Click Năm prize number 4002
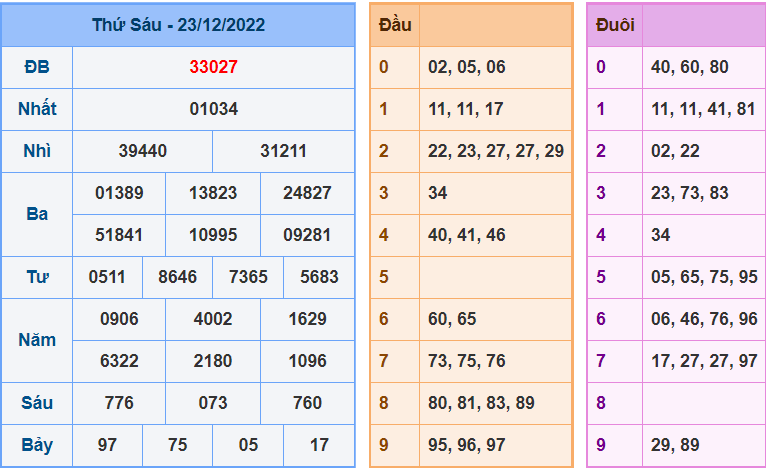The height and width of the screenshot is (468, 766). (x=213, y=319)
